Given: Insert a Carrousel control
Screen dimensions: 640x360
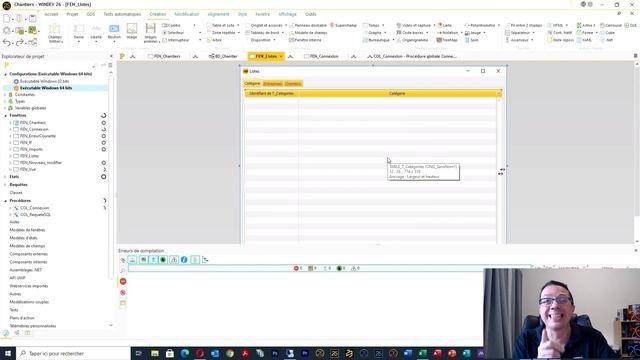Looking at the screenshot, I should click(611, 25).
